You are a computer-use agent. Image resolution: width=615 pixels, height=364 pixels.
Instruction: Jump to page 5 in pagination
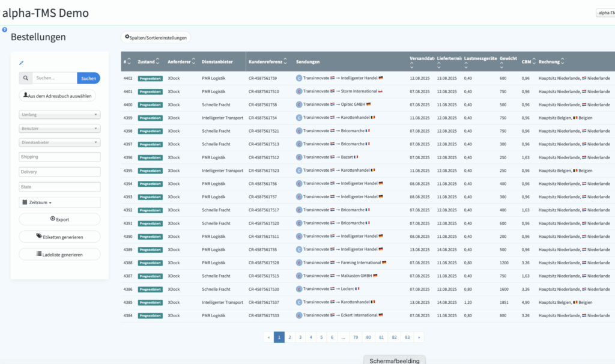321,338
